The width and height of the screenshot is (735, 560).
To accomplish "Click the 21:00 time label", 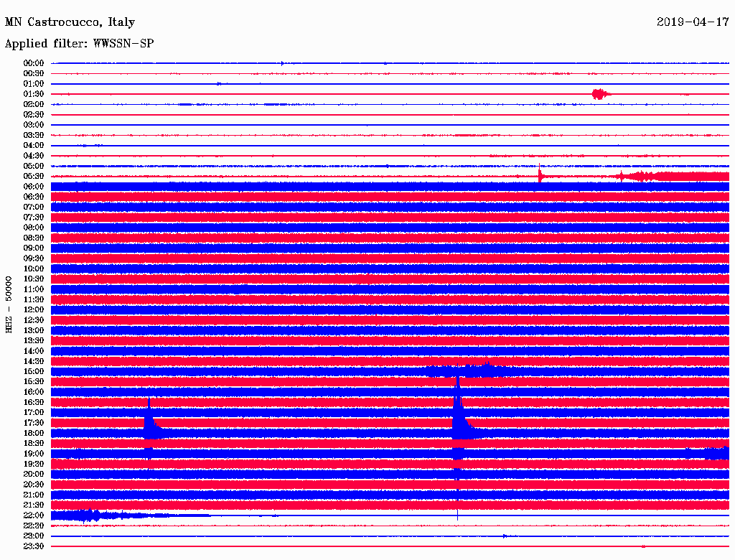I will point(34,495).
